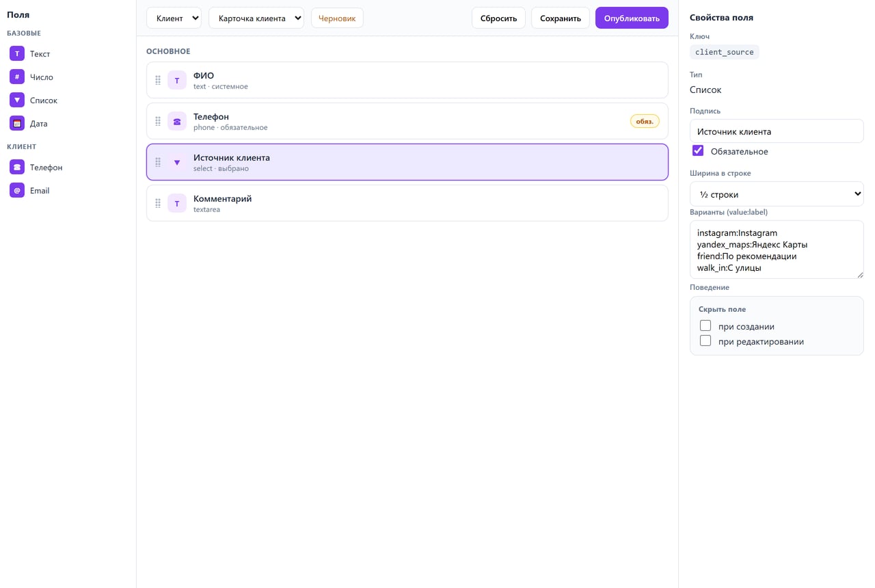
Task: Click the walk_in:С улицы option line
Action: pos(729,268)
